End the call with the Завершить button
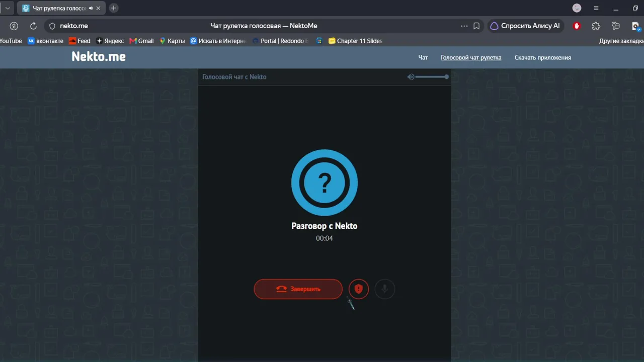The image size is (644, 362). click(x=298, y=289)
